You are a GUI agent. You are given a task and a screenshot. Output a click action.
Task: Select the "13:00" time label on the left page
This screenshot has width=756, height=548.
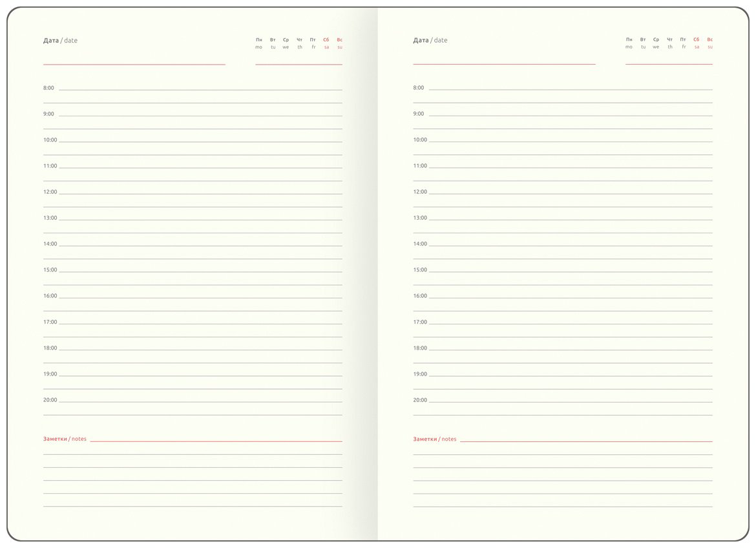tap(50, 218)
